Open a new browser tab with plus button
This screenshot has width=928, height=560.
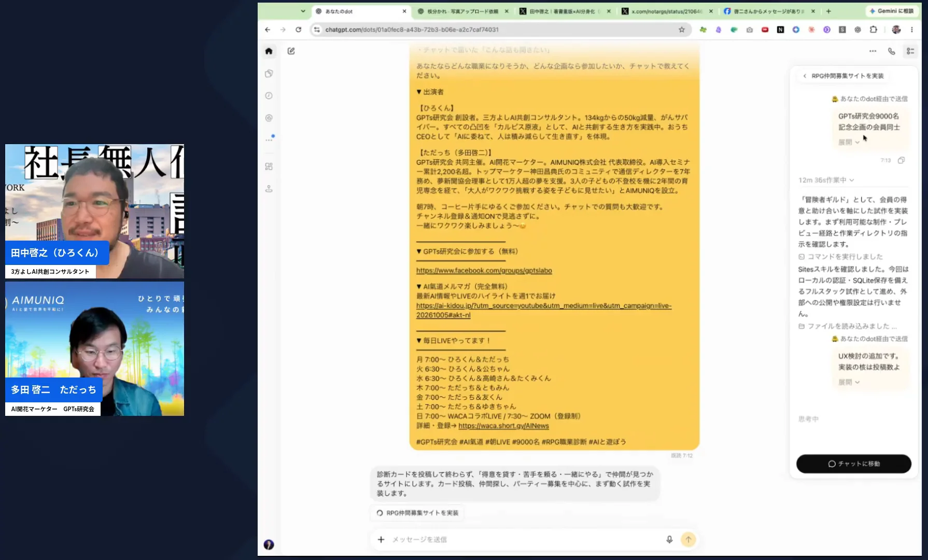point(828,11)
